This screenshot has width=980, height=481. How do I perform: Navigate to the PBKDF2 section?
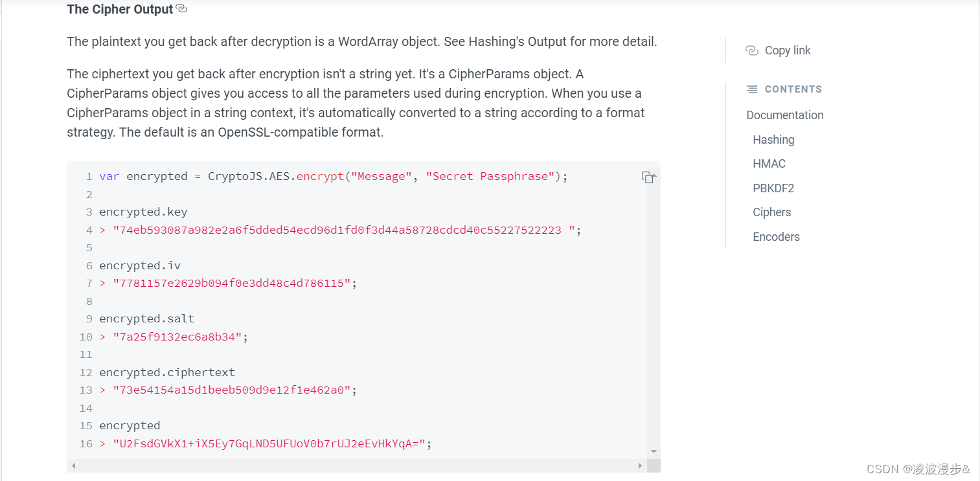773,188
